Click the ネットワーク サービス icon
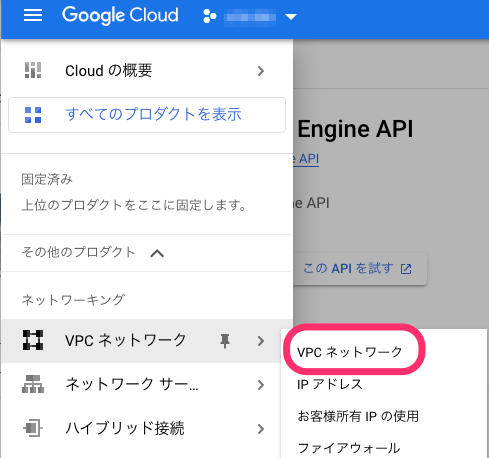Image resolution: width=489 pixels, height=458 pixels. click(x=33, y=384)
